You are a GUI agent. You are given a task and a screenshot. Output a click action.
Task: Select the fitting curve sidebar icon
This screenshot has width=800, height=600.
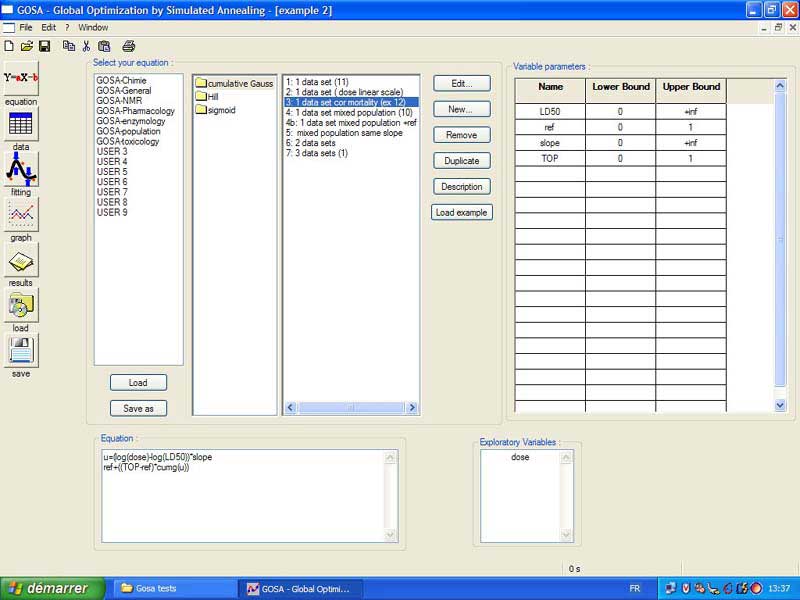[x=21, y=169]
